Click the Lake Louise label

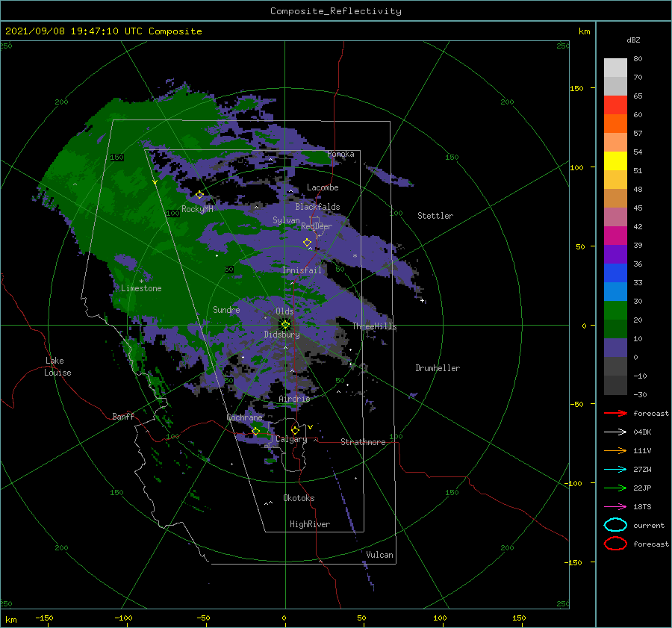click(x=57, y=367)
